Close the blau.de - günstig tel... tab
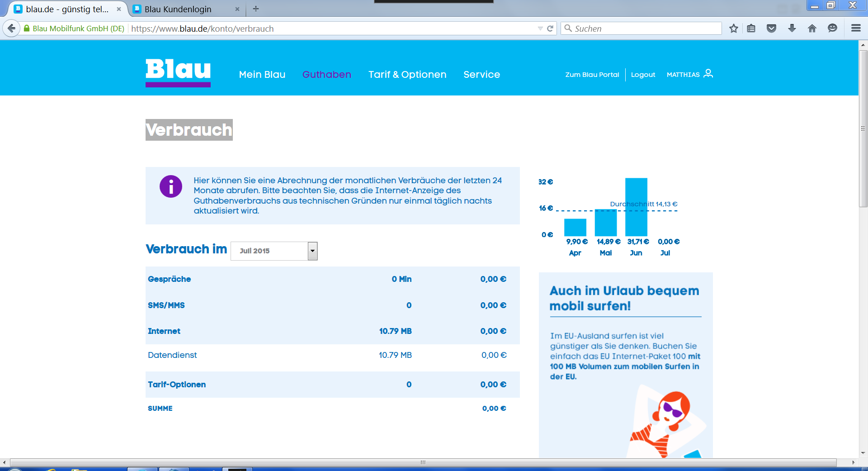The width and height of the screenshot is (868, 471). tap(119, 9)
